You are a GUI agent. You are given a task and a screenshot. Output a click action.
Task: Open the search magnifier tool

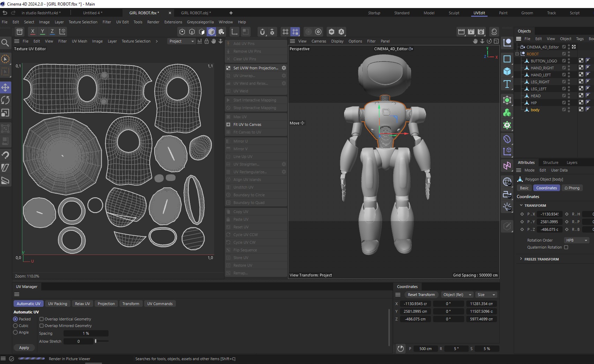point(5,43)
